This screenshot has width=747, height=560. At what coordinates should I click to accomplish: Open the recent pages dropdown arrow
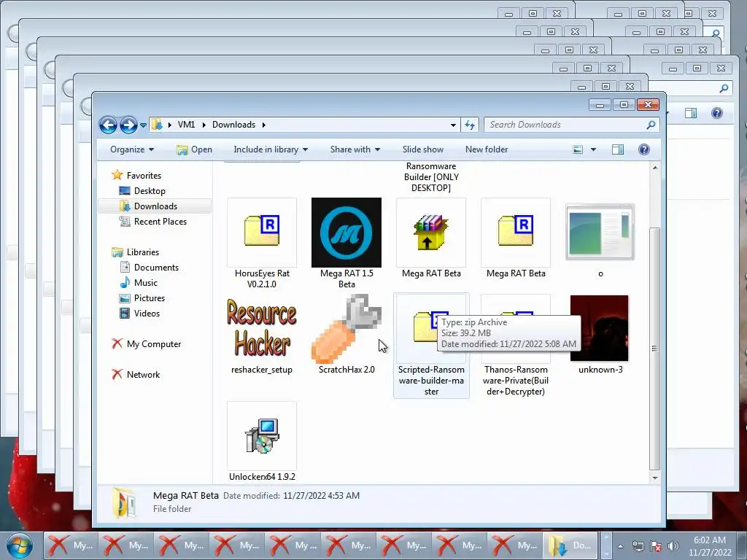[143, 125]
